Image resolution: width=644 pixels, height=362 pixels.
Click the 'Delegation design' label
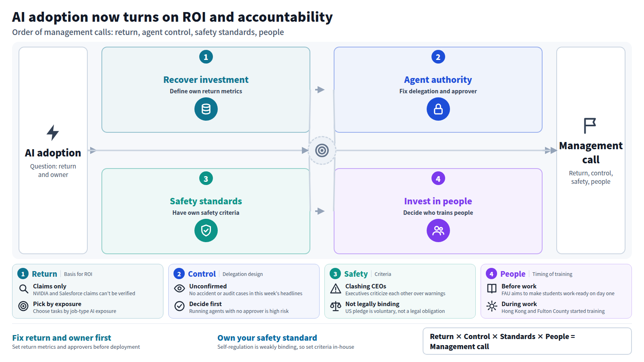coord(243,274)
